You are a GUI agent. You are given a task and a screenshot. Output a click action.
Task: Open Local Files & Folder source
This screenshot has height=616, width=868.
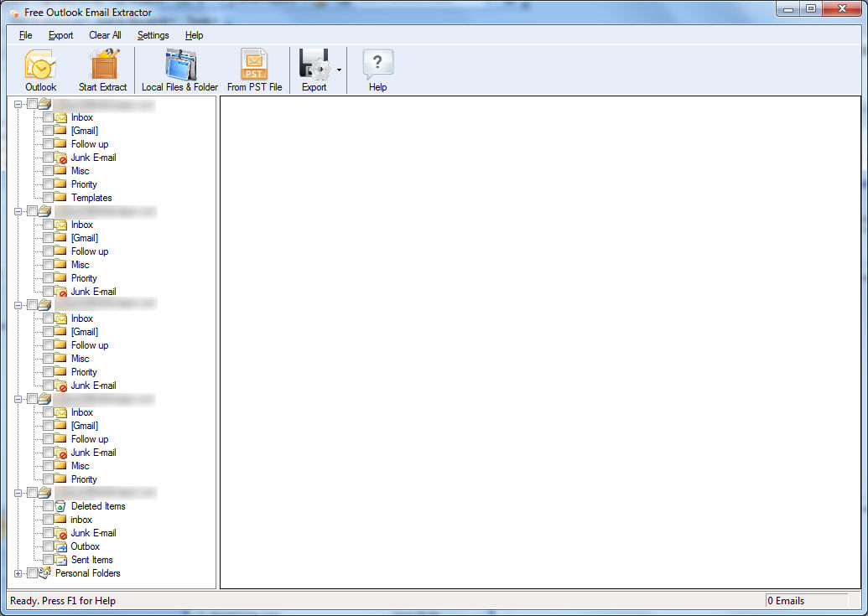(180, 65)
